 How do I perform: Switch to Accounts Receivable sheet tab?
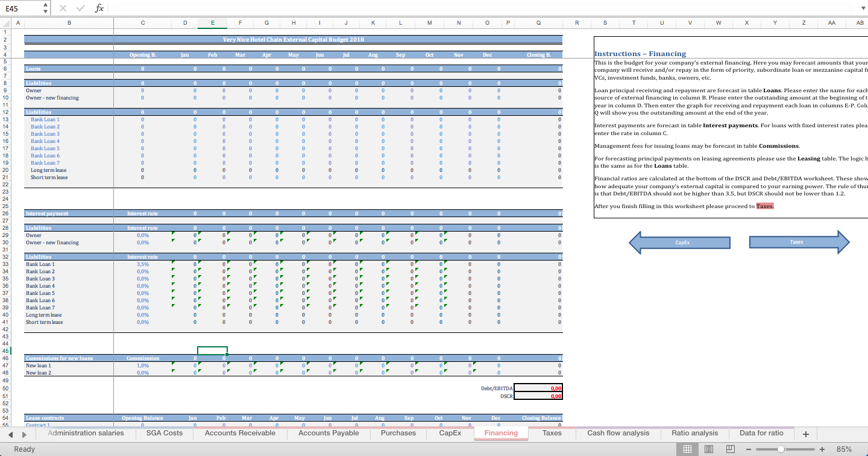point(240,433)
